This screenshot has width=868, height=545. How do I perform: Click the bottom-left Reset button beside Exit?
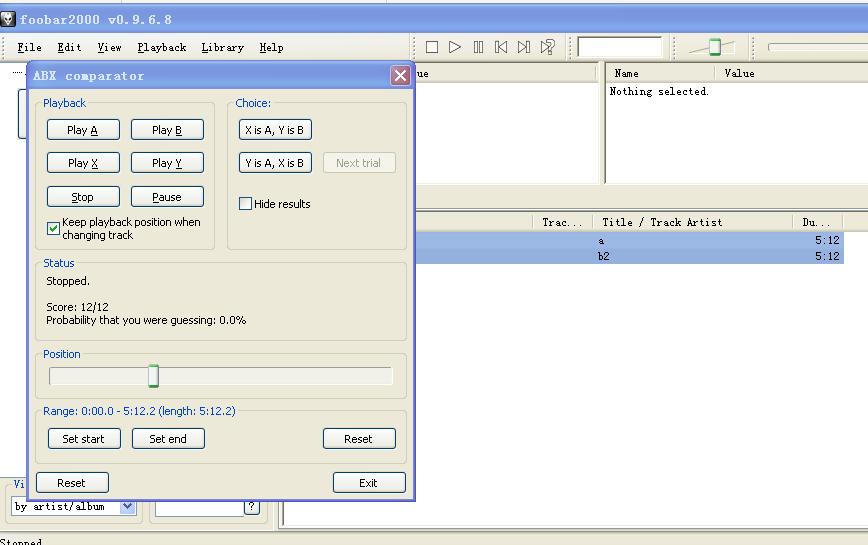click(x=72, y=482)
